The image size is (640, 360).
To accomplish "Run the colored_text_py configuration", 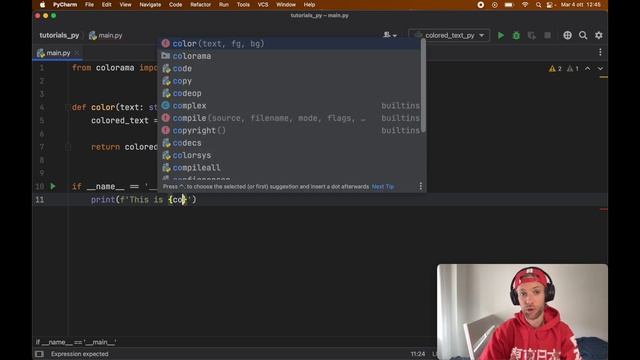I will click(500, 36).
